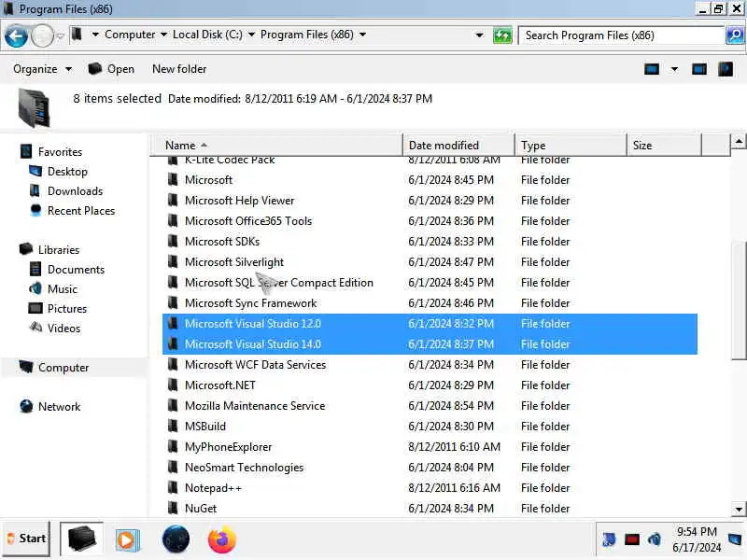This screenshot has height=560, width=747.
Task: Sort by the Type column header
Action: pos(571,146)
